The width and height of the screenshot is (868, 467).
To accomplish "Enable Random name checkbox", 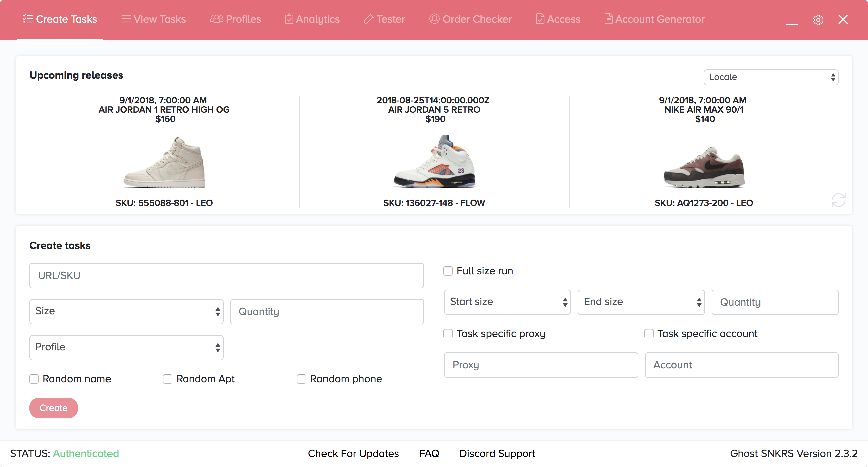I will coord(34,379).
